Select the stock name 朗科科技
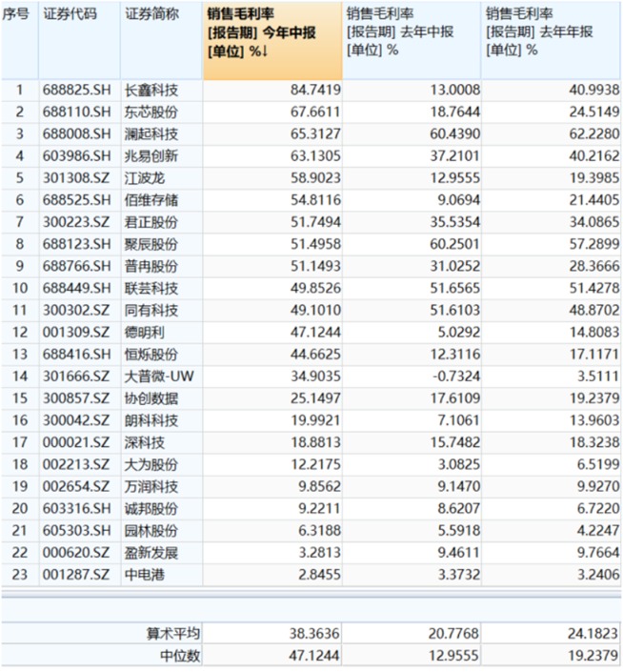The image size is (623, 672). pos(151,420)
